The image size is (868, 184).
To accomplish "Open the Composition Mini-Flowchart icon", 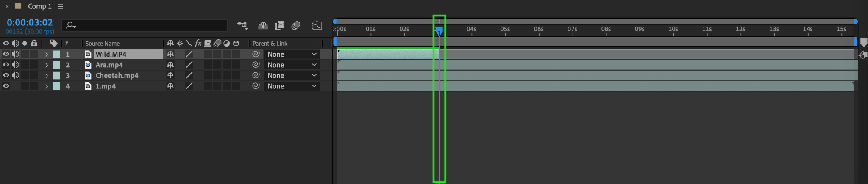I will pos(242,26).
